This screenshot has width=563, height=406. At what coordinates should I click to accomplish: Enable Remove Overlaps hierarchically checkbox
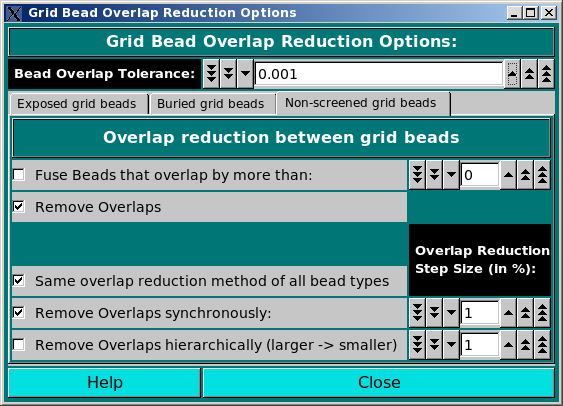click(x=19, y=345)
